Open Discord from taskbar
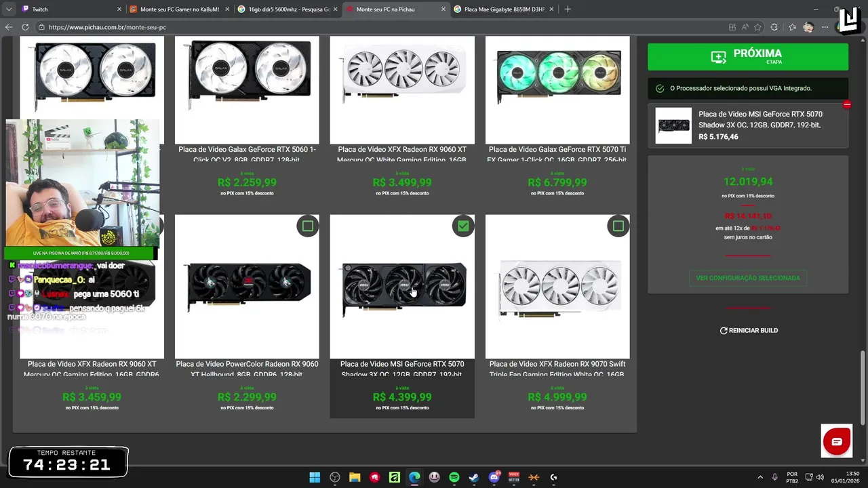 [x=494, y=477]
